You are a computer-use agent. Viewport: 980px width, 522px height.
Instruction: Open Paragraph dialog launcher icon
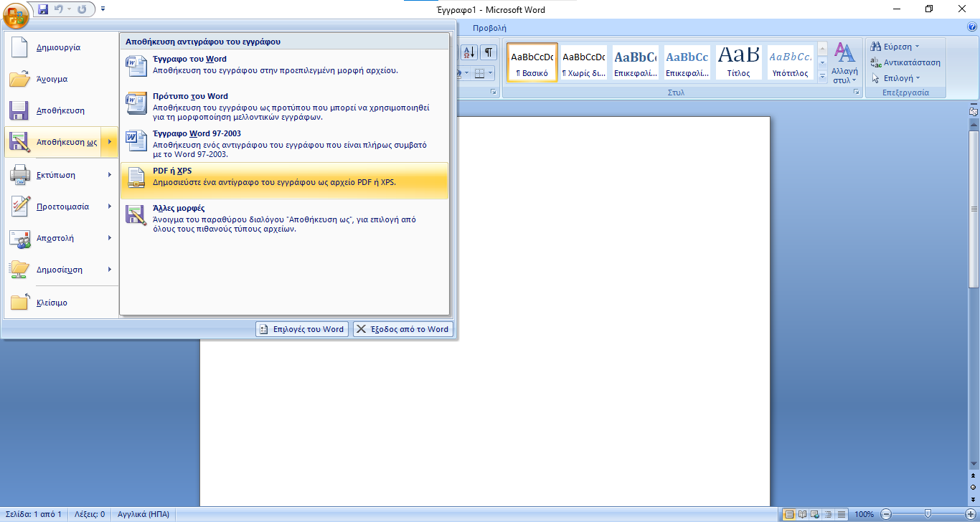tap(493, 92)
